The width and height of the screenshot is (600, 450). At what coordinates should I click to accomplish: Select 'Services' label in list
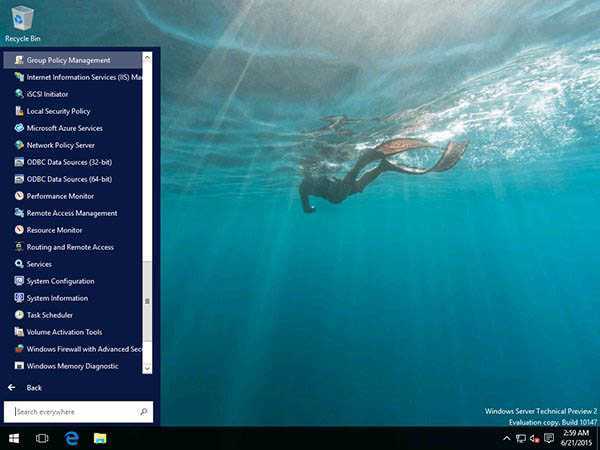pyautogui.click(x=39, y=264)
